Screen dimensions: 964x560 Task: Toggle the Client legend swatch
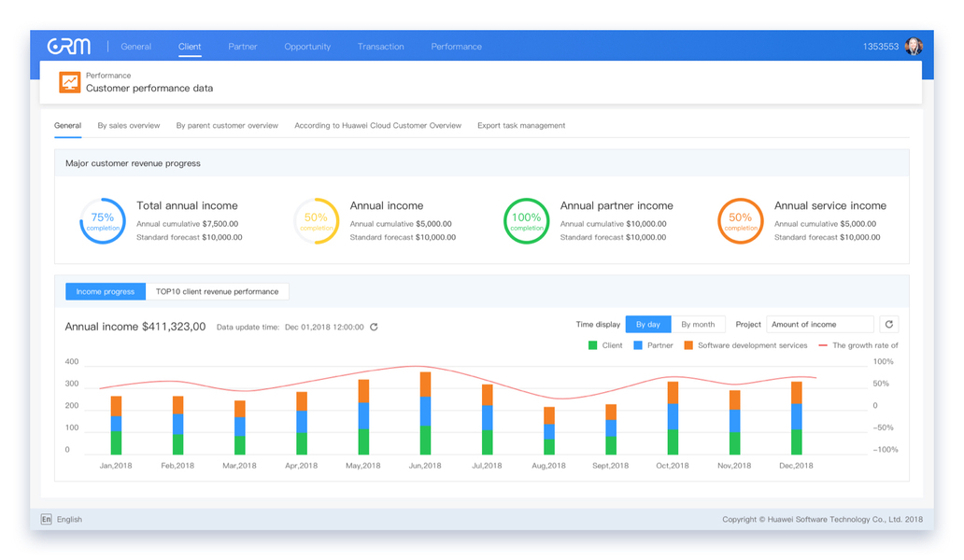click(x=592, y=345)
